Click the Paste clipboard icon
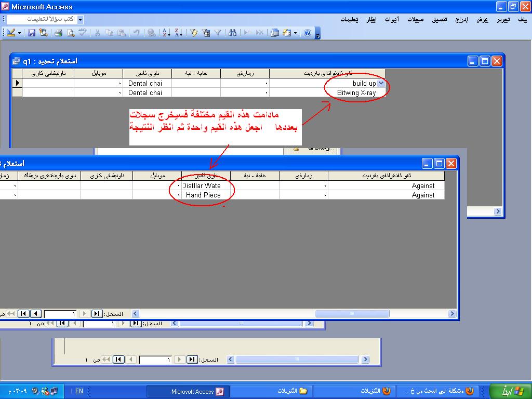This screenshot has width=532, height=399. (121, 33)
